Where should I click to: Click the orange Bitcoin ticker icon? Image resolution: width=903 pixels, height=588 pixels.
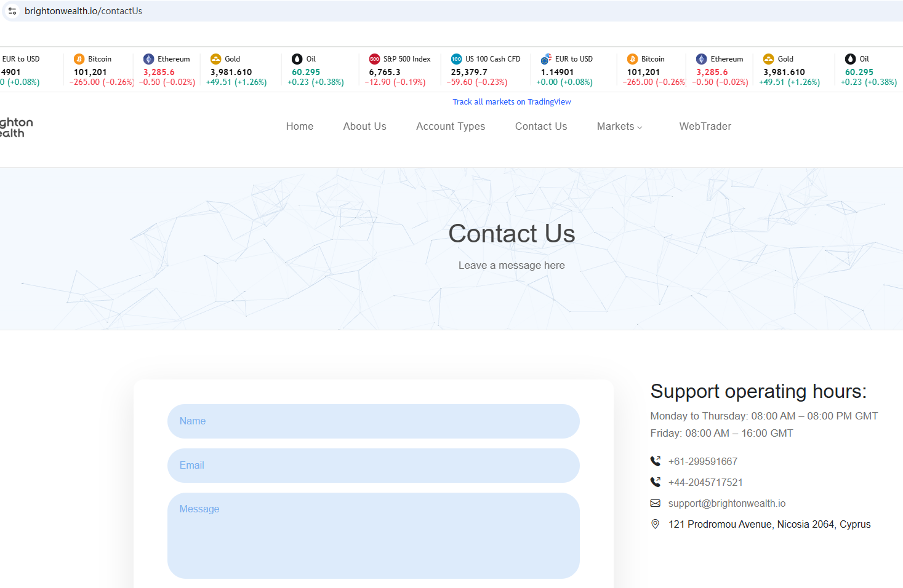79,59
